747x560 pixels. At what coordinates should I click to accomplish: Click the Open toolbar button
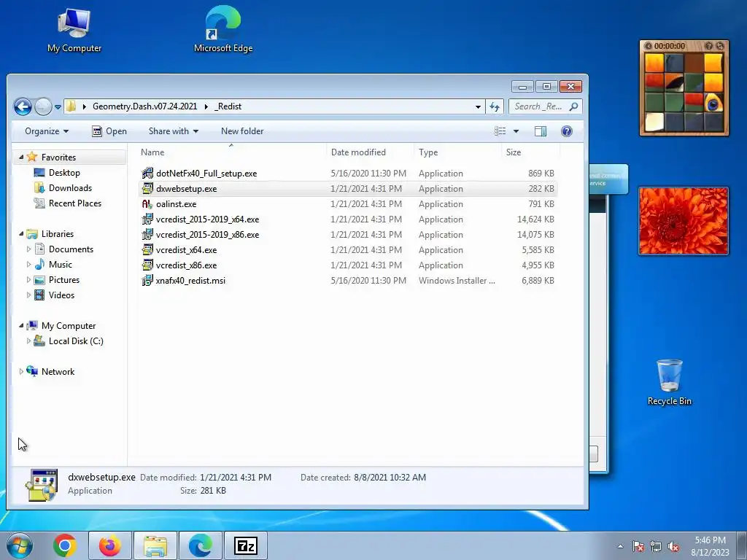coord(109,131)
